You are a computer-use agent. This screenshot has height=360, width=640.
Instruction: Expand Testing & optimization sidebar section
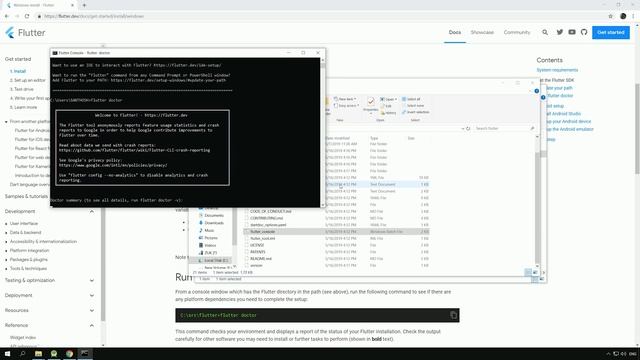pos(91,280)
